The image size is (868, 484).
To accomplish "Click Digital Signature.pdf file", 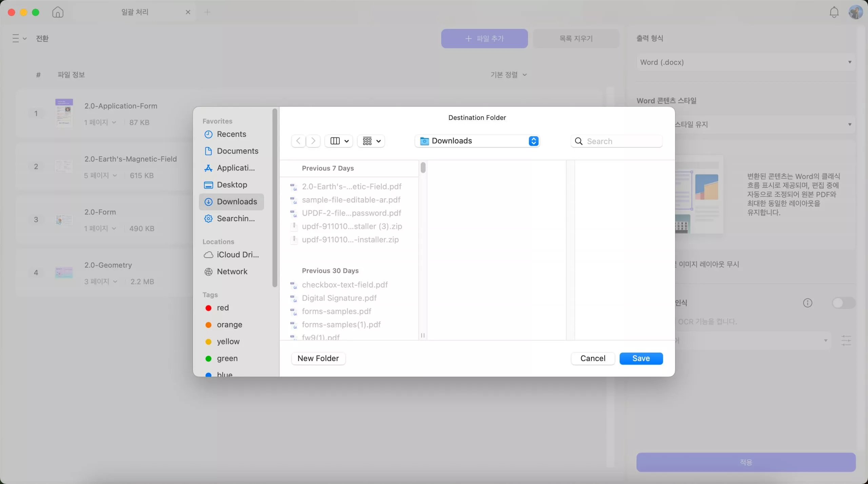I will click(349, 298).
